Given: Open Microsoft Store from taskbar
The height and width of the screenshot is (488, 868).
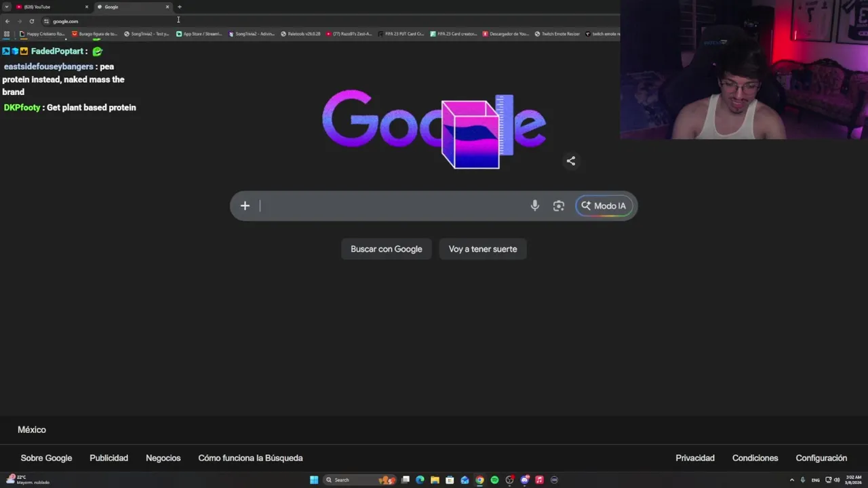Looking at the screenshot, I should coord(450,480).
